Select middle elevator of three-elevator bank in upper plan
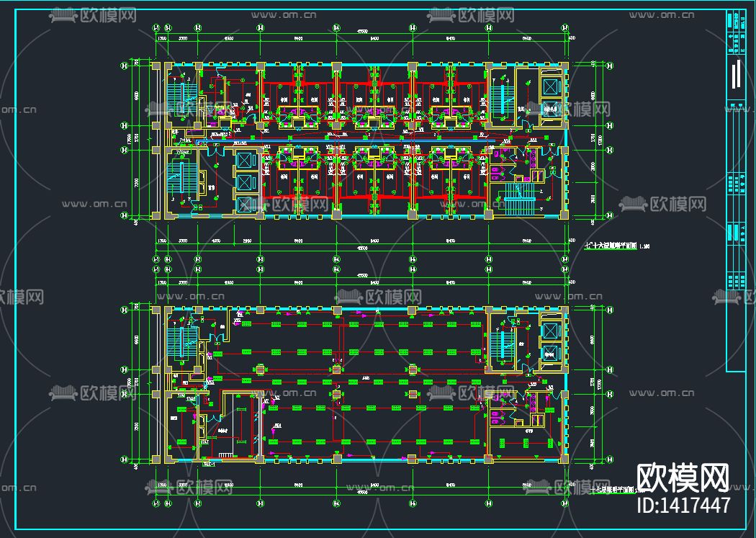756x538 pixels. tap(246, 183)
